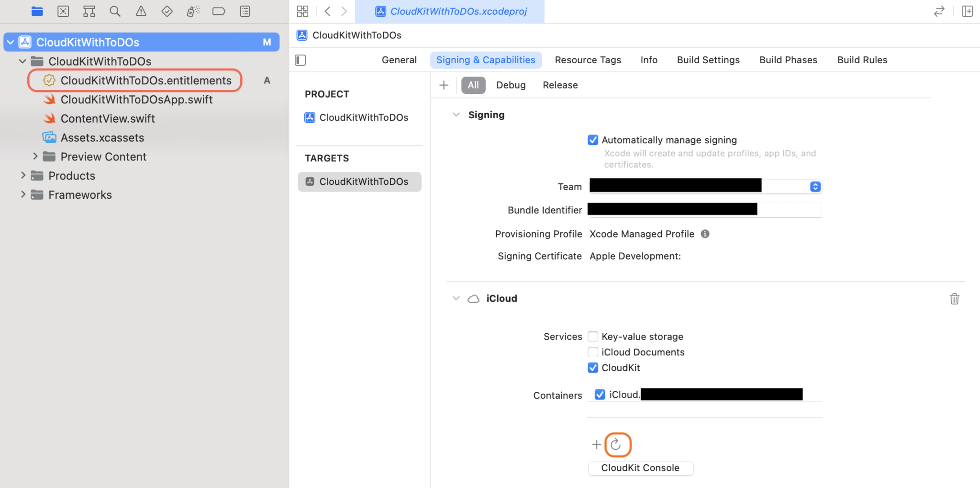Click the add editor split icon
This screenshot has height=488, width=980.
[967, 11]
